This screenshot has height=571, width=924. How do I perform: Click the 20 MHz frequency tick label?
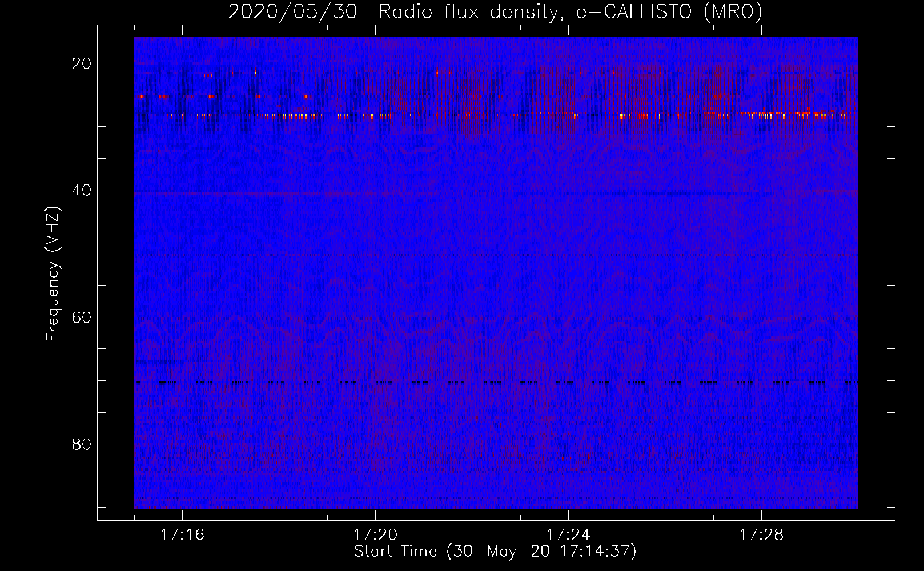pos(82,63)
